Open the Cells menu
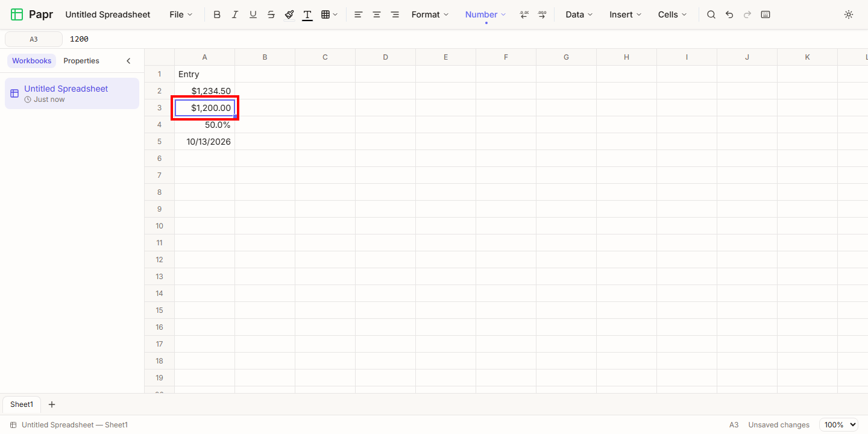This screenshot has width=868, height=434. point(672,14)
